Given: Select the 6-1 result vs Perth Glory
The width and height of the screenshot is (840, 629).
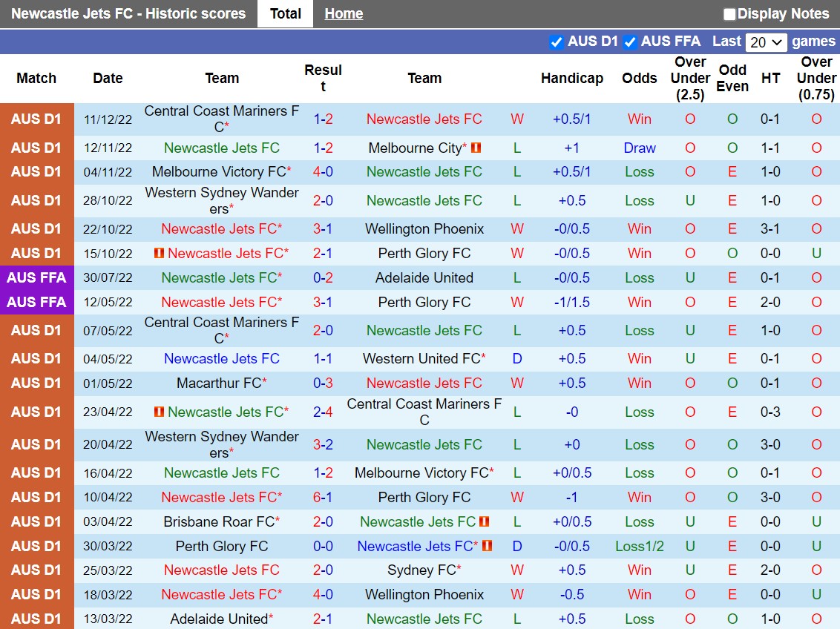Looking at the screenshot, I should (323, 497).
